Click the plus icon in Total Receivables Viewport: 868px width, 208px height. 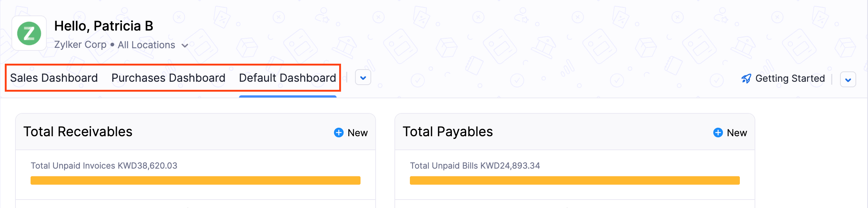click(x=339, y=133)
